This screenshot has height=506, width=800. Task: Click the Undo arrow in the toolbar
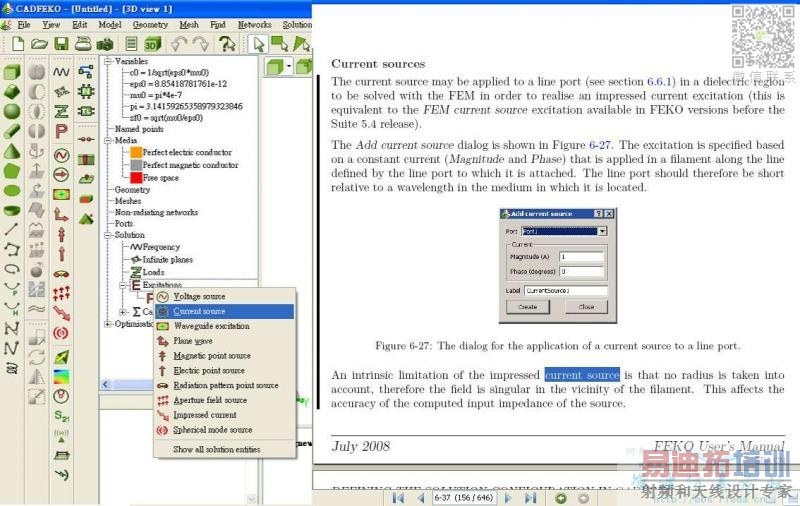(x=179, y=44)
